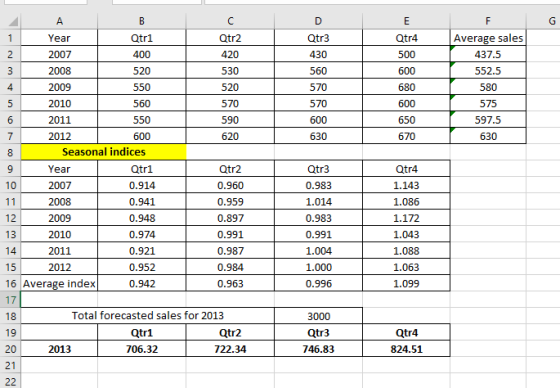This screenshot has height=388, width=560.
Task: Click Total forecasted sales for 2013 cell
Action: coord(148,316)
